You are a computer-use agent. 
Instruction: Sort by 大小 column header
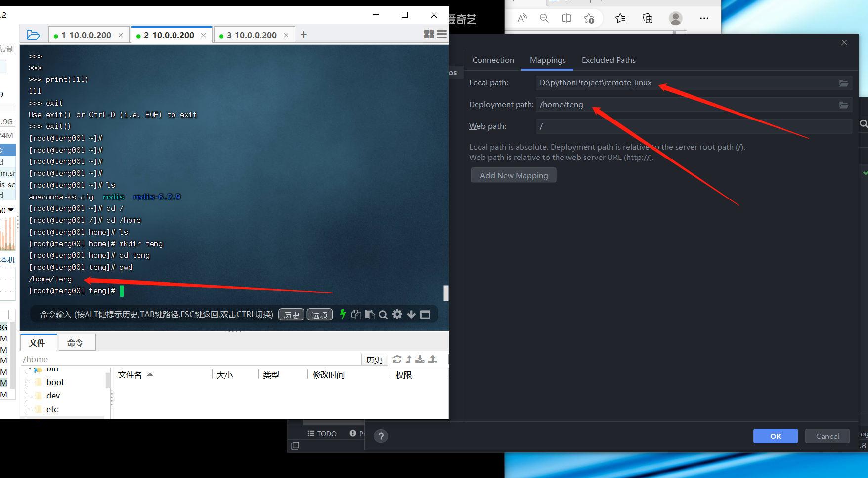[x=235, y=375]
